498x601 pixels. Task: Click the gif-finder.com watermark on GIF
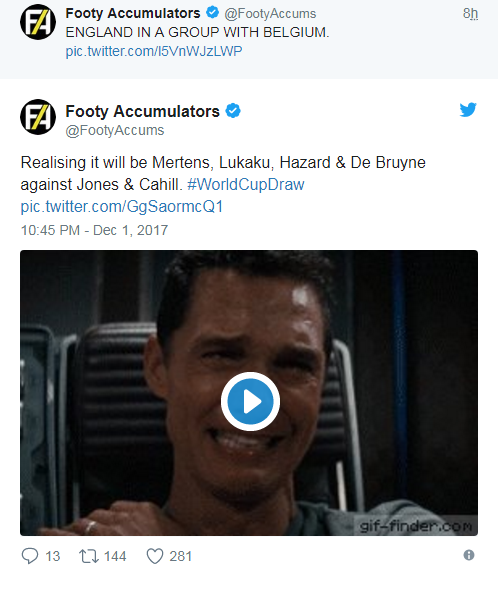(x=416, y=526)
